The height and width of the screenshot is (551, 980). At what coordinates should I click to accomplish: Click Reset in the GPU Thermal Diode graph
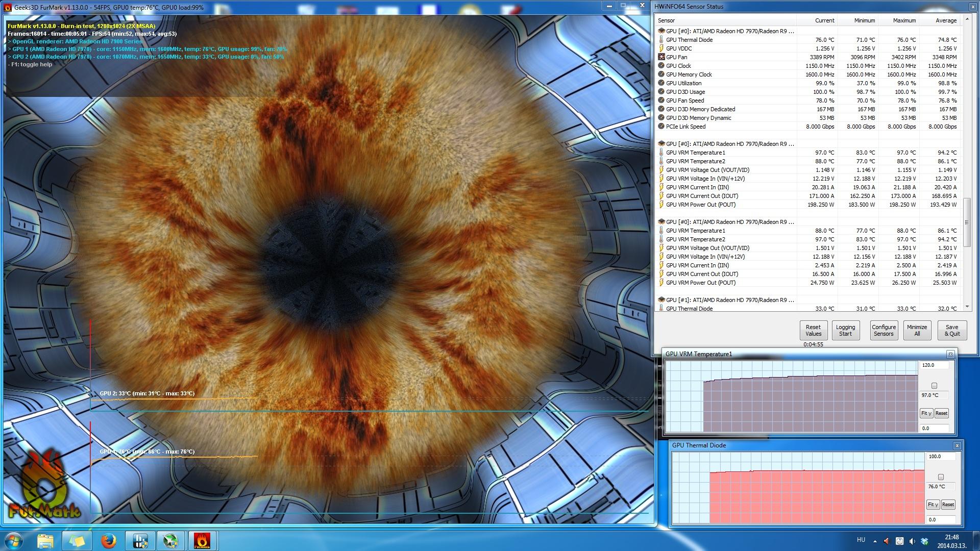(x=948, y=505)
